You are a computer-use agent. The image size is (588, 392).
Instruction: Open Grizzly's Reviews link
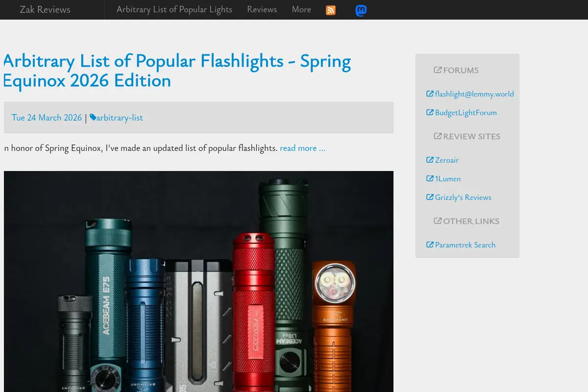coord(463,197)
